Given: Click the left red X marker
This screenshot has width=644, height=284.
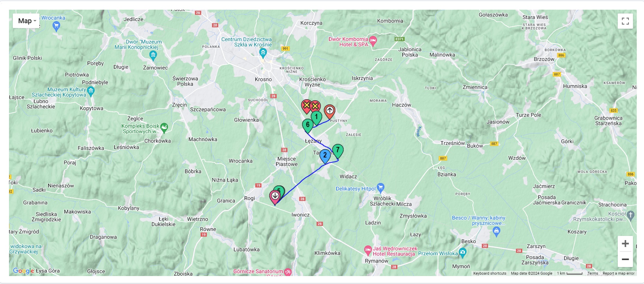Looking at the screenshot, I should tap(306, 106).
